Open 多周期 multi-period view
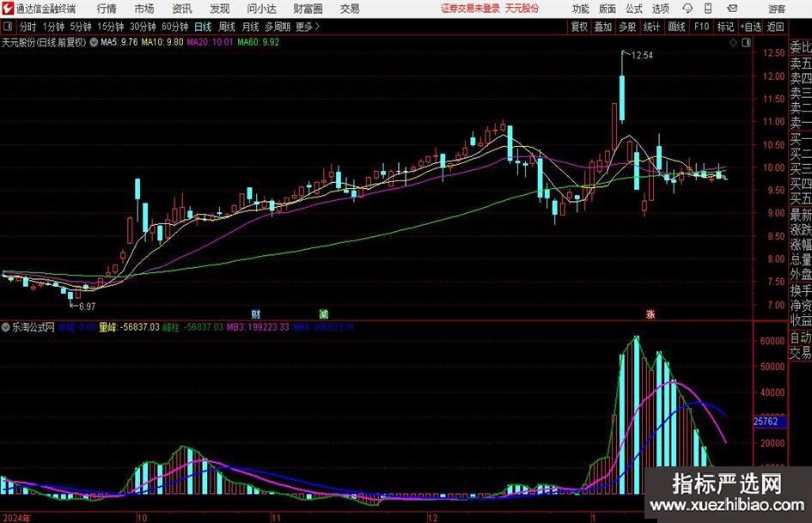812x523 pixels. (x=278, y=27)
